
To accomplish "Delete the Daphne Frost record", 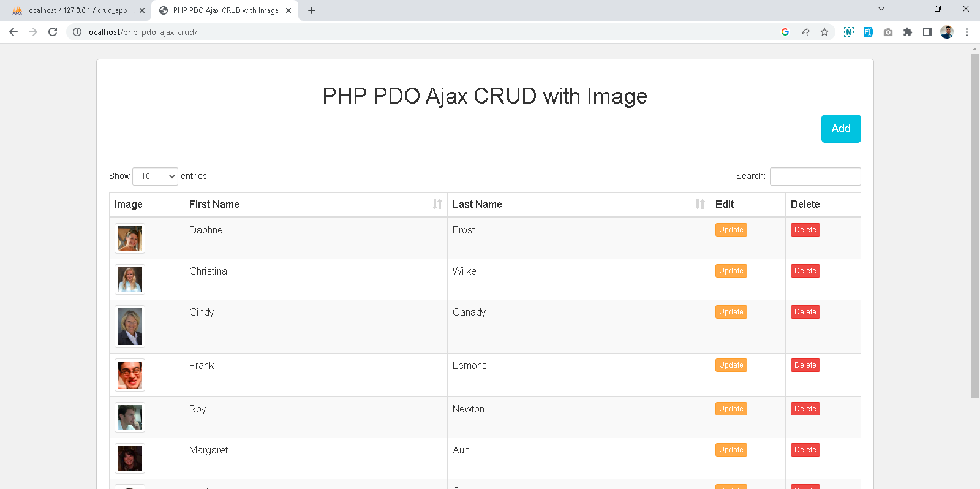I will [805, 230].
